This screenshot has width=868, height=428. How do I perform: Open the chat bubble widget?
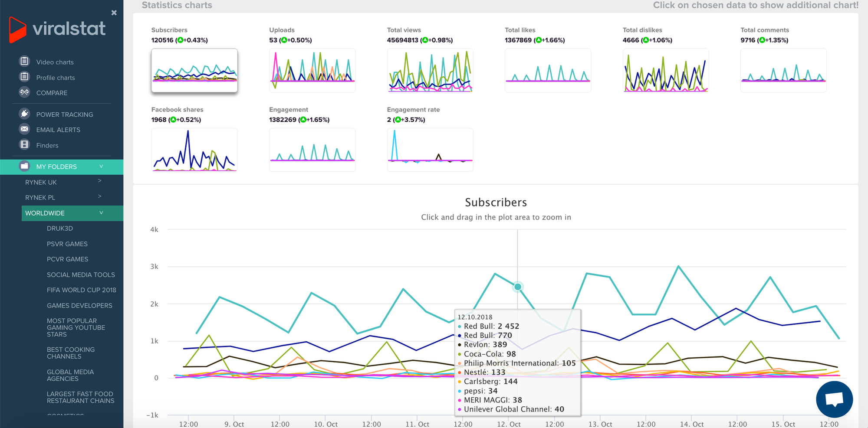[834, 399]
